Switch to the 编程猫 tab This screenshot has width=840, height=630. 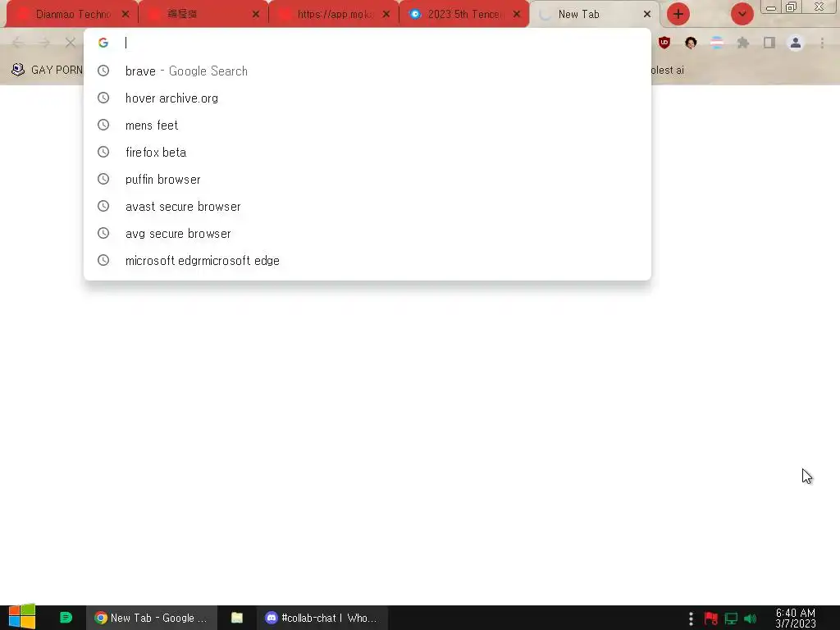[x=203, y=15]
